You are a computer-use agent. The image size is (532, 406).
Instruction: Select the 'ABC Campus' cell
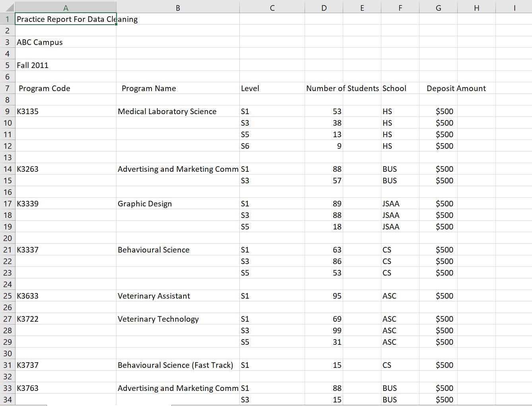66,42
